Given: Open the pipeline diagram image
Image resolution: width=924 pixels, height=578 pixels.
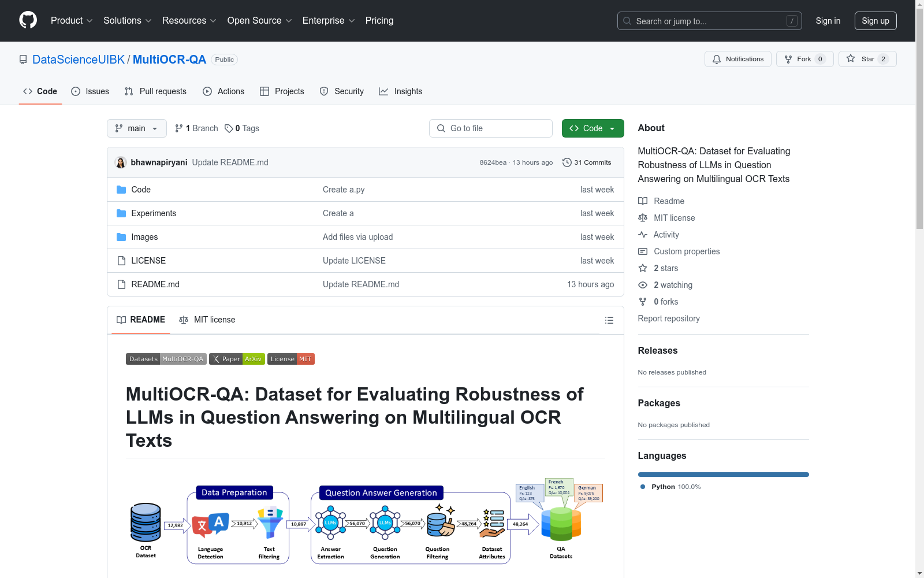Looking at the screenshot, I should click(366, 521).
